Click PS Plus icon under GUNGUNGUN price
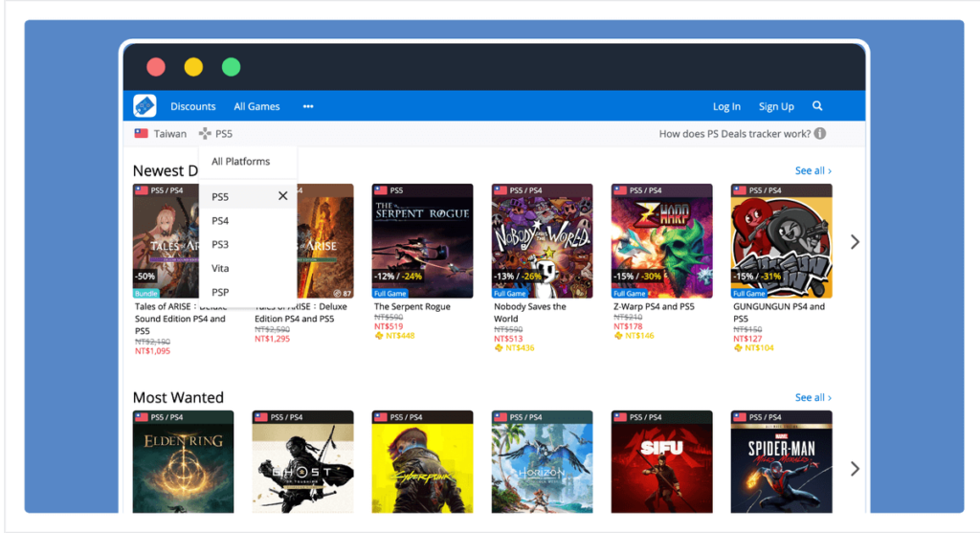 738,348
